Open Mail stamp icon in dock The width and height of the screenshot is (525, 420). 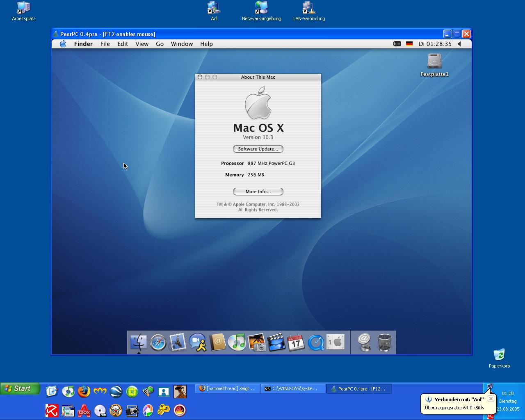coord(178,342)
